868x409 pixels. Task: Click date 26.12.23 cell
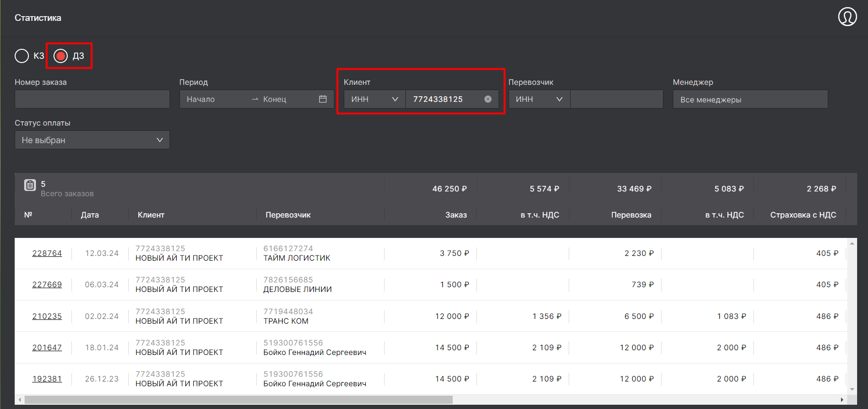pos(102,379)
